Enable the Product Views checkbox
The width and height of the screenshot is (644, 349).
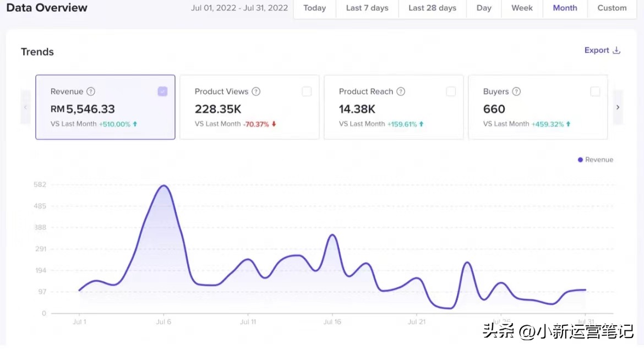(307, 92)
